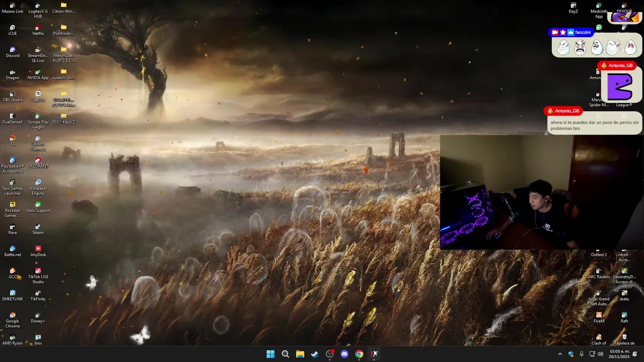Image resolution: width=644 pixels, height=362 pixels.
Task: Open the Maono Link desktop shortcut
Action: click(13, 8)
